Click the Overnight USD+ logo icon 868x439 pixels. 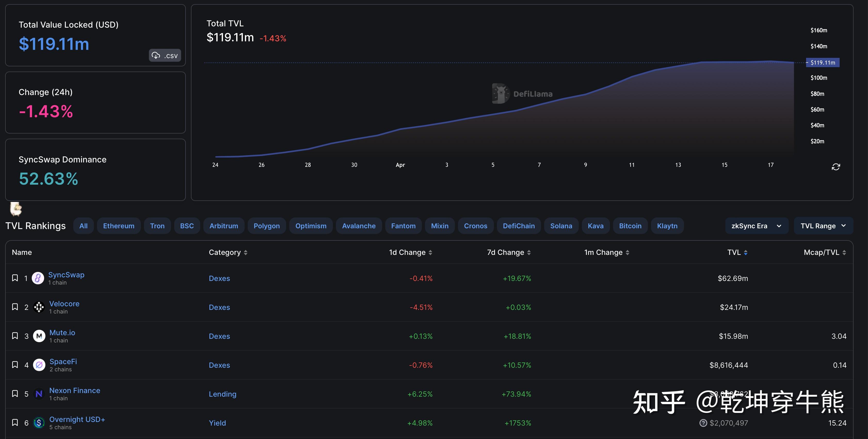point(39,423)
